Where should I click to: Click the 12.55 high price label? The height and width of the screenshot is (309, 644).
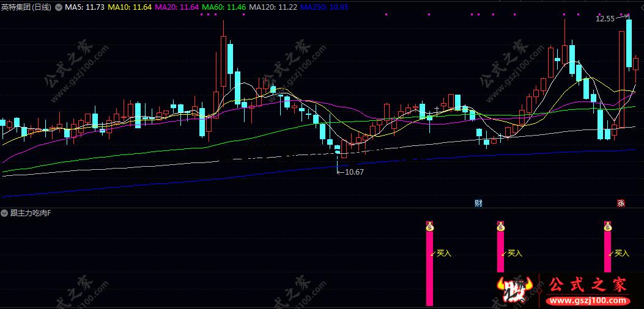click(x=605, y=18)
